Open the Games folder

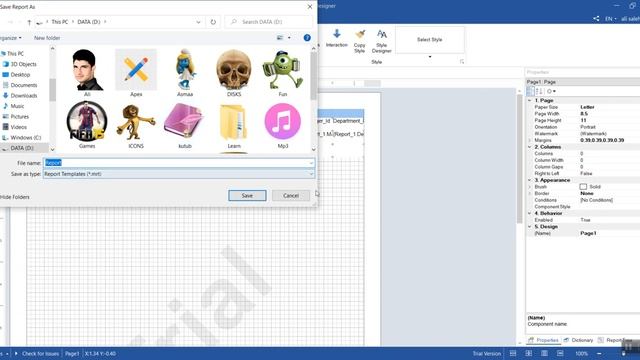(87, 125)
